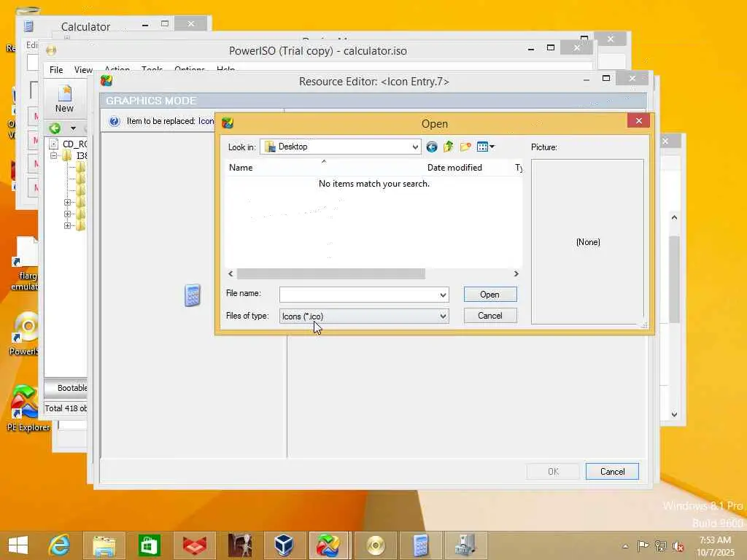Click the Resource Editor title bar icon
Screen dimensions: 747x560
coord(107,81)
